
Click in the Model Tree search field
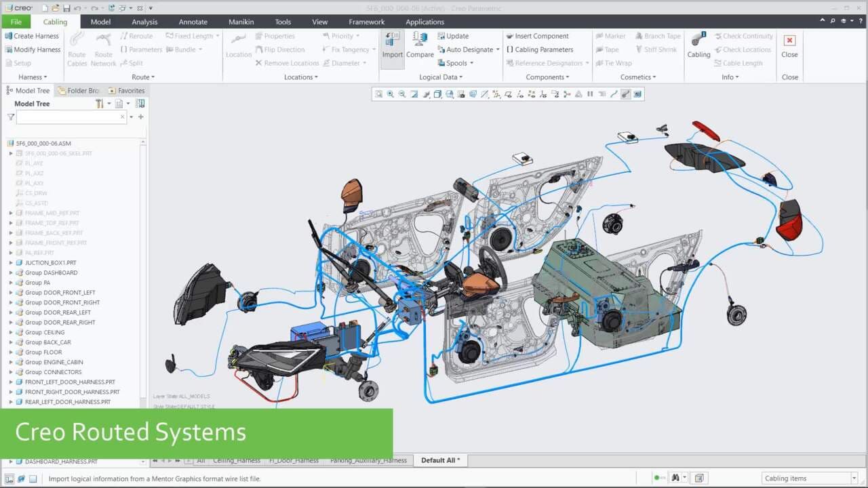(x=68, y=117)
